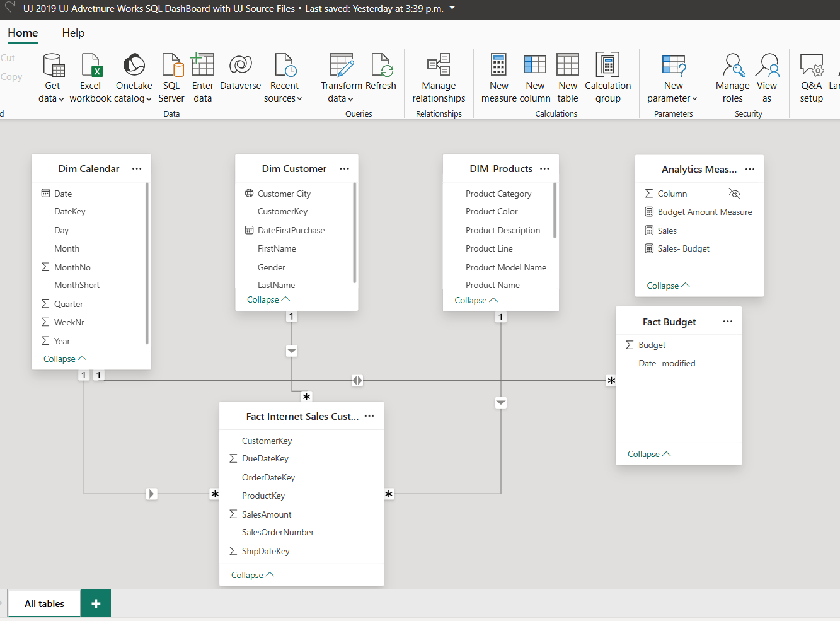Open more options for DIM_Products table
The width and height of the screenshot is (840, 621).
(544, 168)
